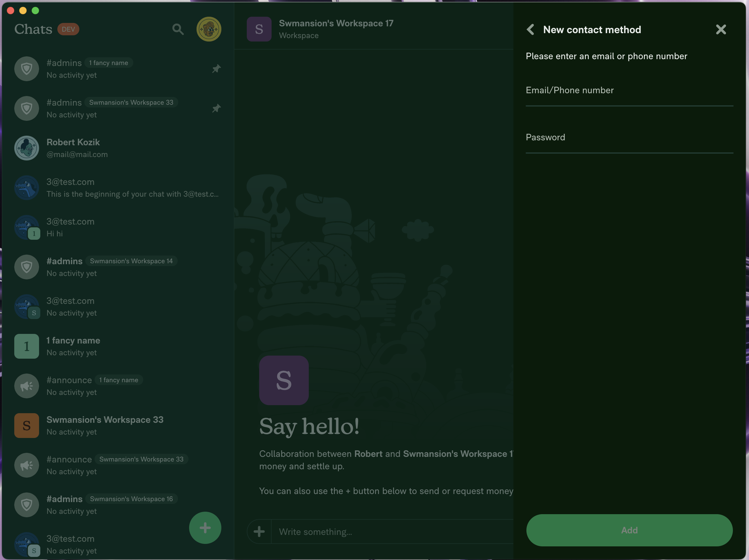Click Swmansion's Workspace 17 header title

click(x=336, y=23)
